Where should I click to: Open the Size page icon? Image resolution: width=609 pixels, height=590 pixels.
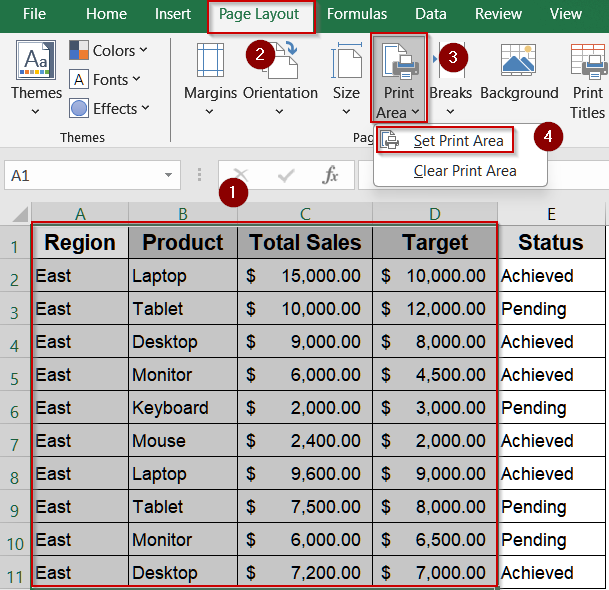(346, 60)
